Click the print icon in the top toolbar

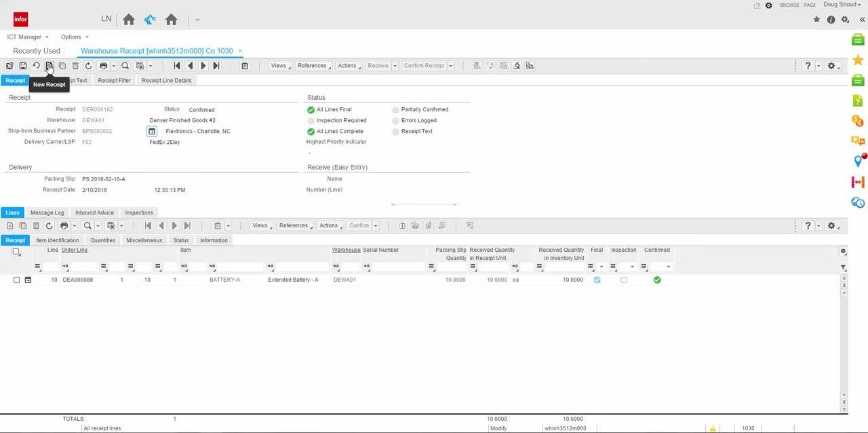click(103, 66)
